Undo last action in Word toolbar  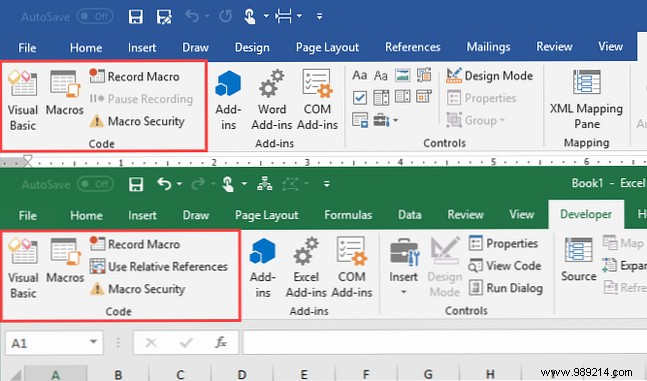point(192,16)
